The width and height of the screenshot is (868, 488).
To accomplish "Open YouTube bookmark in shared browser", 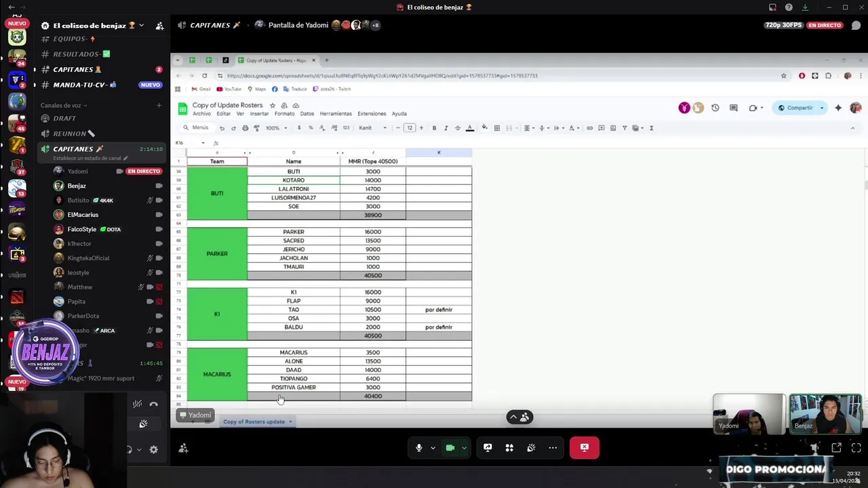I will click(229, 89).
